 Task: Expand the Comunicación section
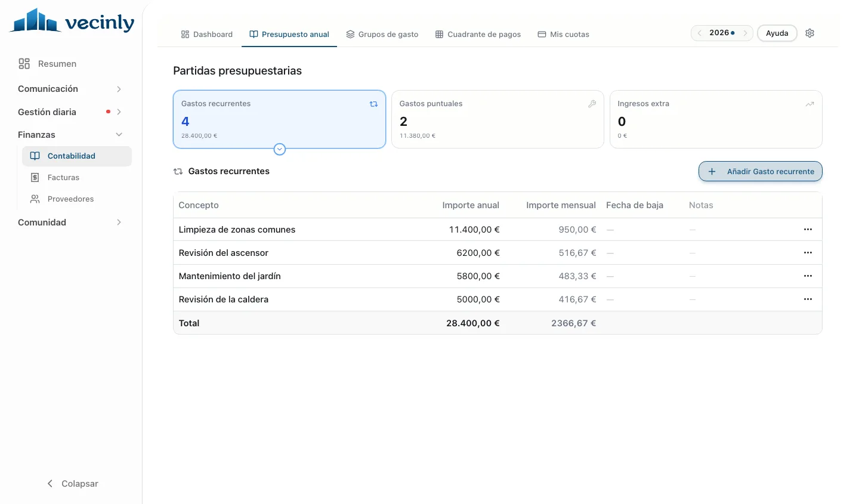pos(70,89)
